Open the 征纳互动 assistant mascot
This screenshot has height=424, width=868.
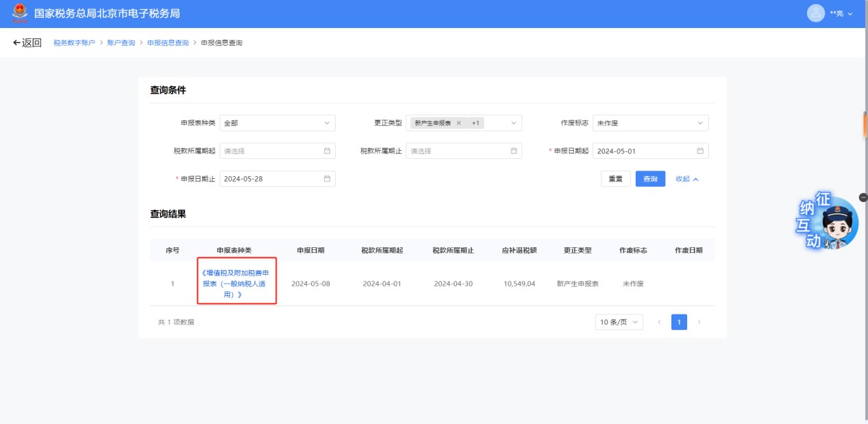point(827,223)
